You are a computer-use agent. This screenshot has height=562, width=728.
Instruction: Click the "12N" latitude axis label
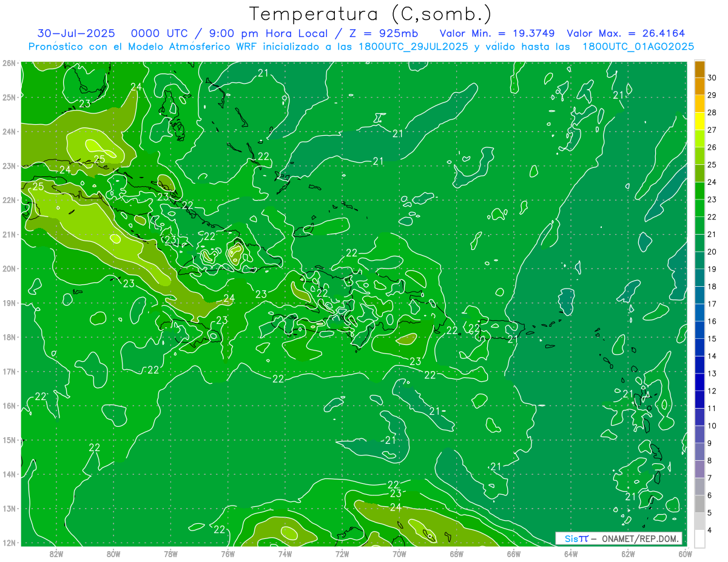8,543
